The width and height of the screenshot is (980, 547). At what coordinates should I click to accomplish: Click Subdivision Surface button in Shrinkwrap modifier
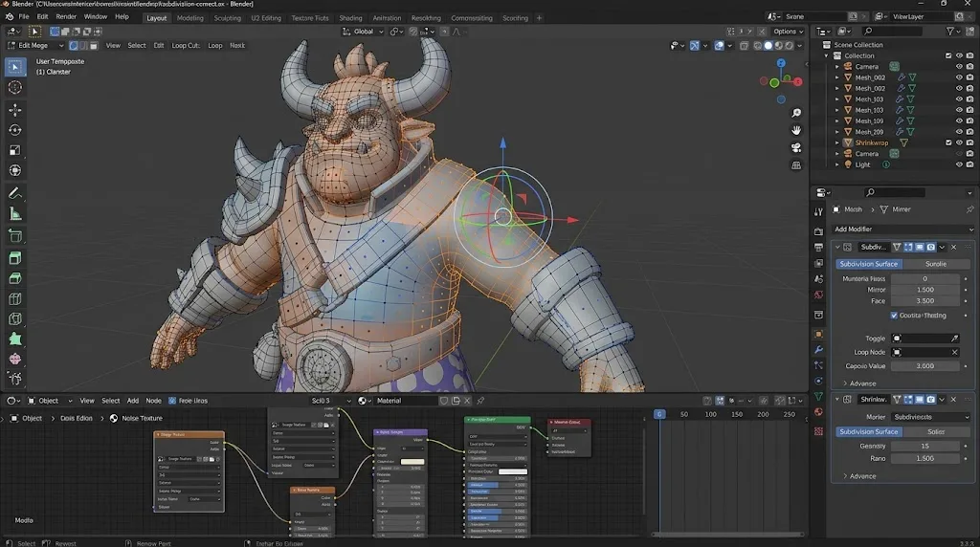[x=869, y=432]
